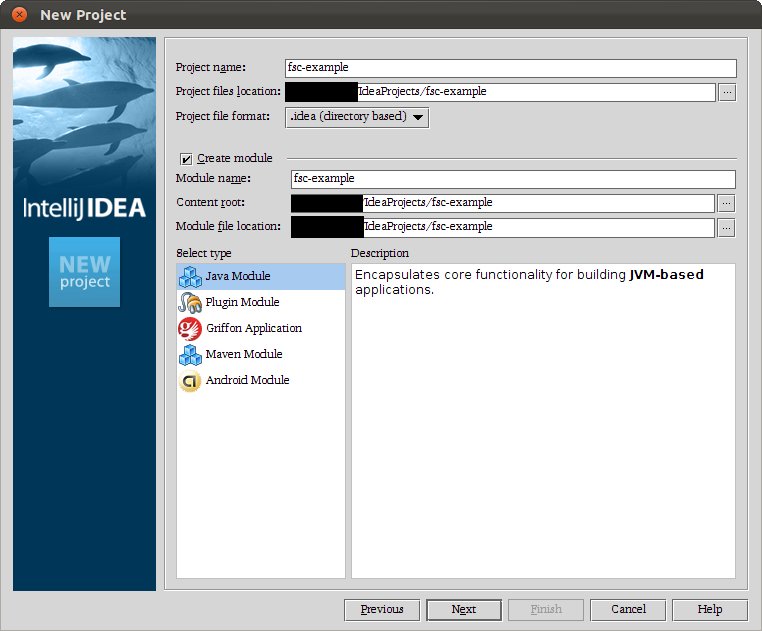Click the Module file location label
762x631 pixels.
point(228,227)
